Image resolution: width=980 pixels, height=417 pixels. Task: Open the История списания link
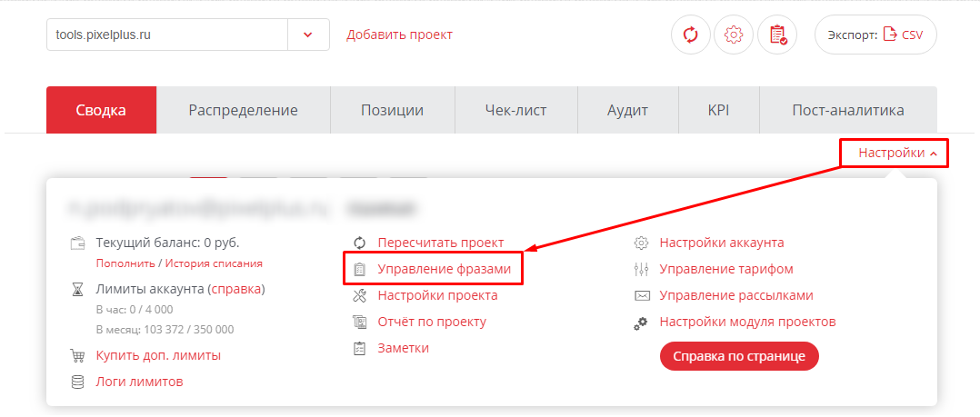click(x=214, y=263)
